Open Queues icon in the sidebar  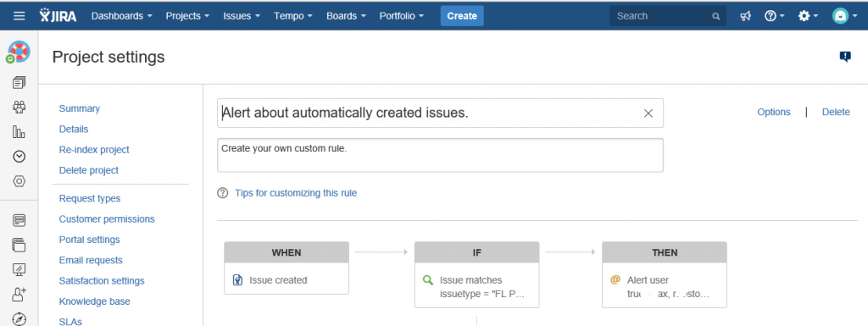tap(19, 83)
